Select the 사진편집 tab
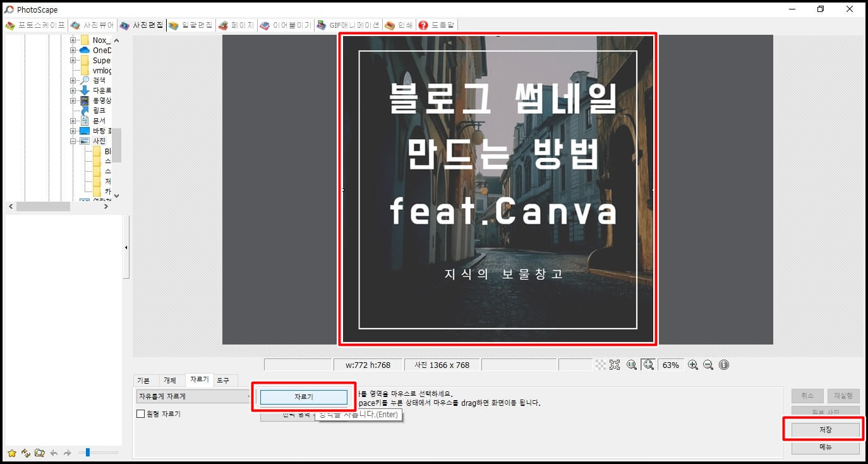This screenshot has width=868, height=464. tap(142, 25)
